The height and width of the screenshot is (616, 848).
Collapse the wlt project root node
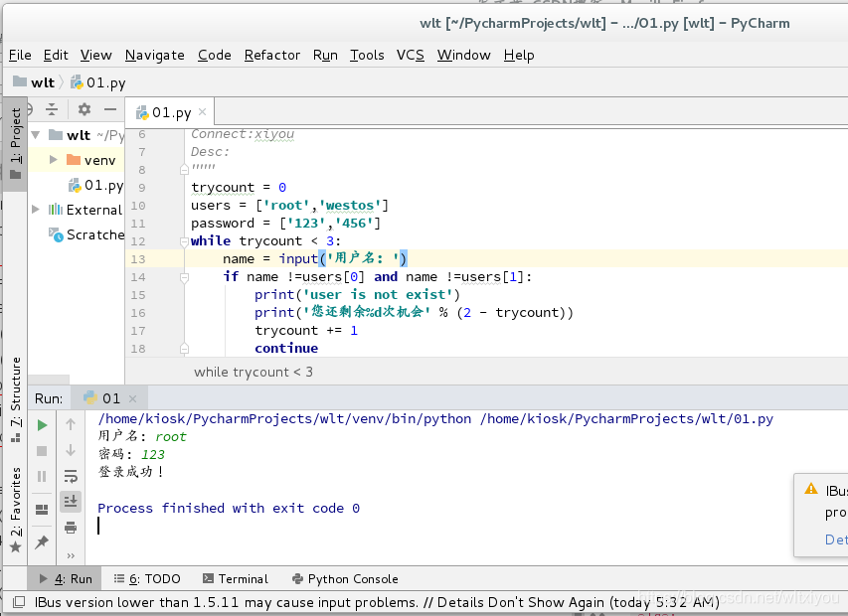tap(36, 134)
